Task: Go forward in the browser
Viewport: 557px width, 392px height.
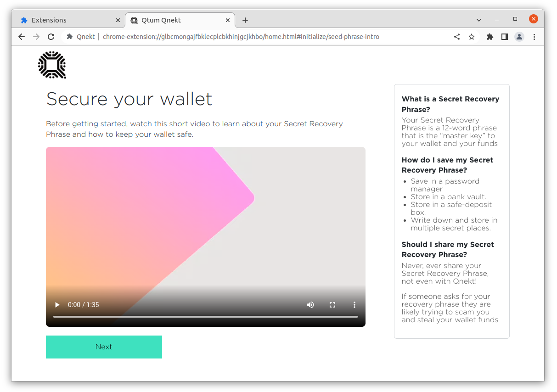Action: 36,37
